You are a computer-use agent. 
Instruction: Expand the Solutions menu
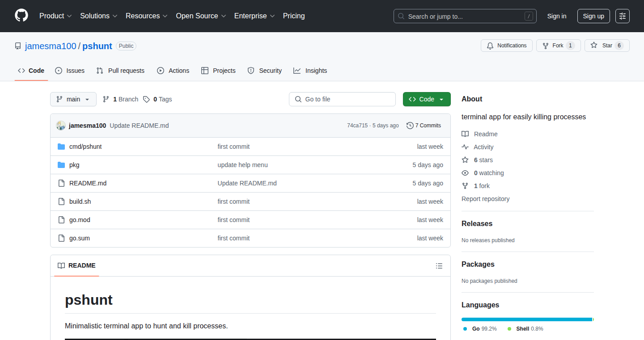pyautogui.click(x=99, y=16)
